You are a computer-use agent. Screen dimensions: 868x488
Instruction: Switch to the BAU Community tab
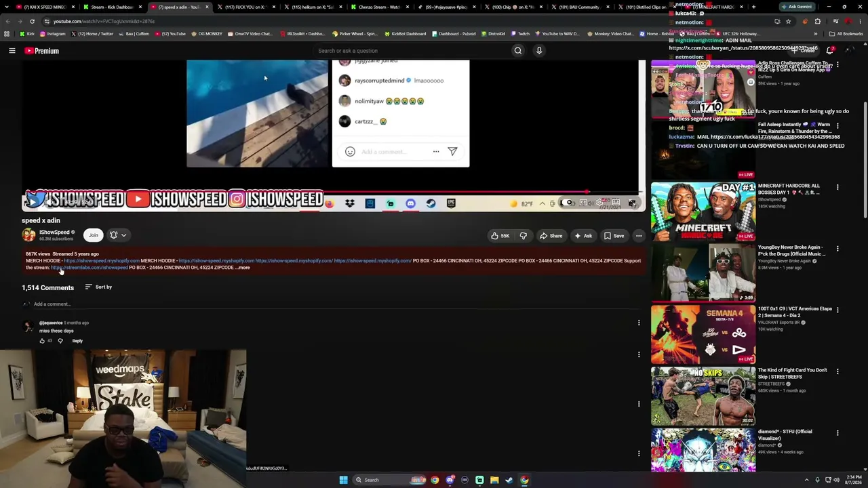click(580, 7)
